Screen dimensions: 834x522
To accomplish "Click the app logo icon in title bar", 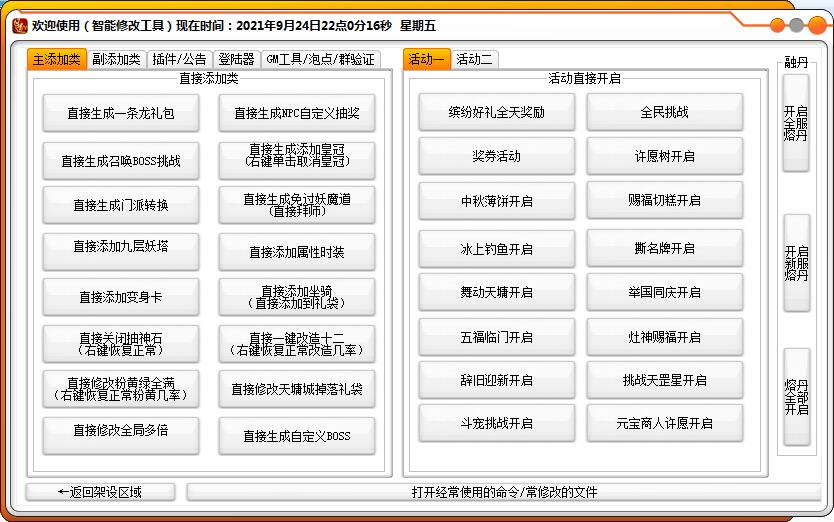I will point(19,25).
